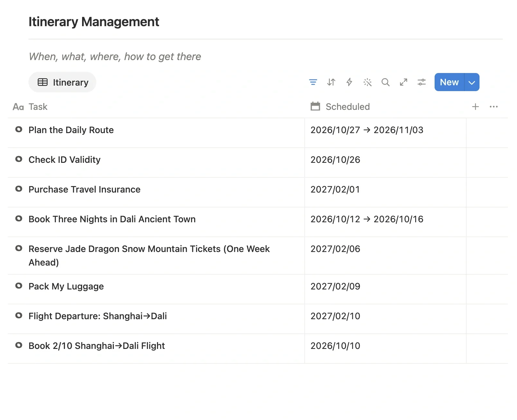This screenshot has width=517, height=420.
Task: Open automations lightning bolt icon
Action: click(x=349, y=82)
